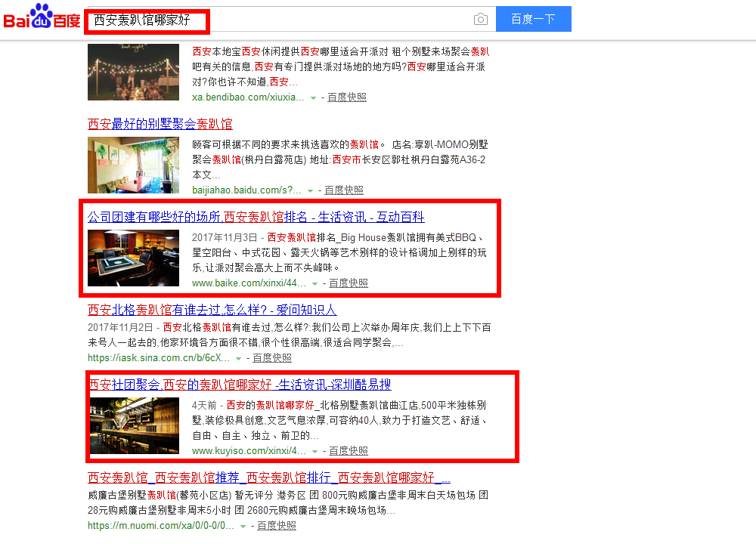Open thumbnail of 西安最好的别墅聚会轰趴馆 result
Image resolution: width=756 pixels, height=544 pixels.
pyautogui.click(x=133, y=165)
